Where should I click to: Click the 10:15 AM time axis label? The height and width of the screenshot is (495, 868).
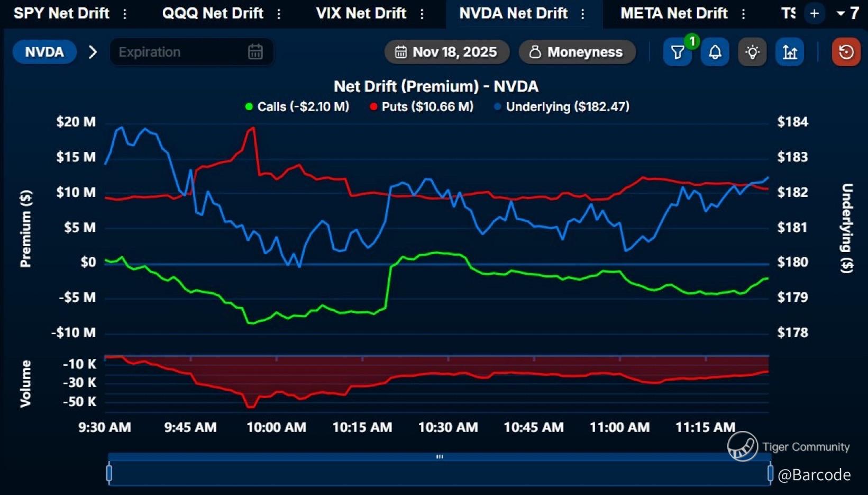click(x=362, y=427)
